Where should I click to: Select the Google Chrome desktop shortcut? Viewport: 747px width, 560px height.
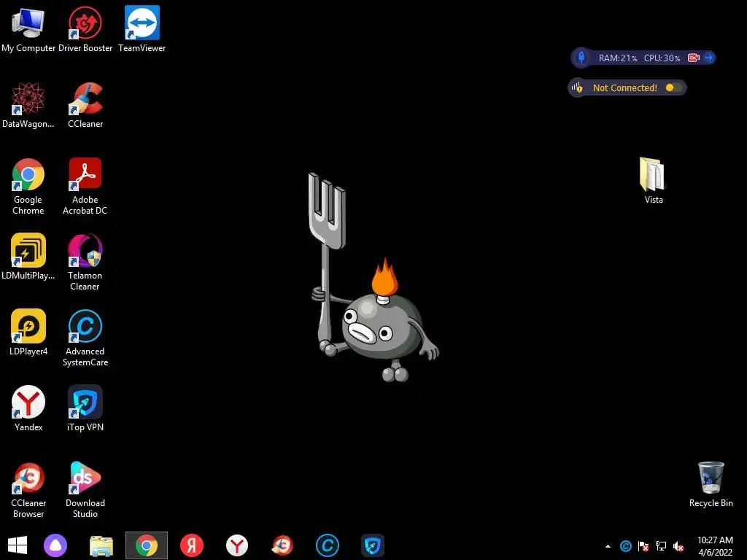click(x=28, y=186)
